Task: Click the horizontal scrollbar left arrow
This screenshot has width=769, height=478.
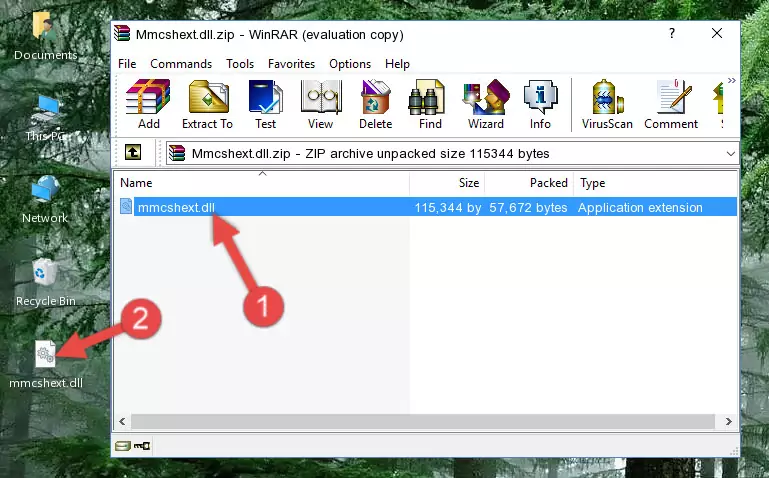Action: tap(122, 421)
